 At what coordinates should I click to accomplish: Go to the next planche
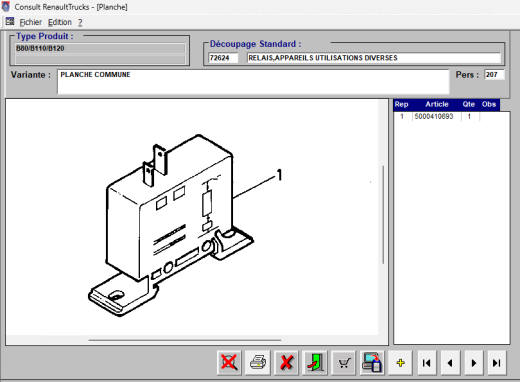pyautogui.click(x=473, y=363)
